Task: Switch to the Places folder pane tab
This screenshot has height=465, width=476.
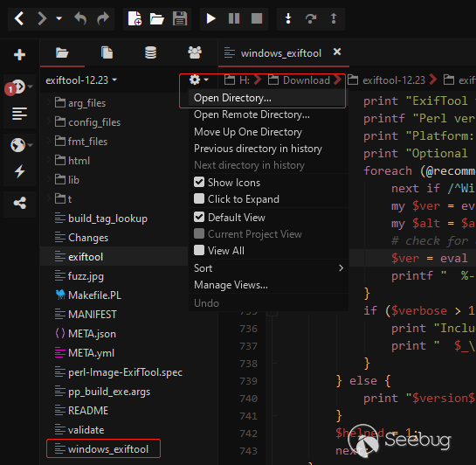Action: pos(62,52)
